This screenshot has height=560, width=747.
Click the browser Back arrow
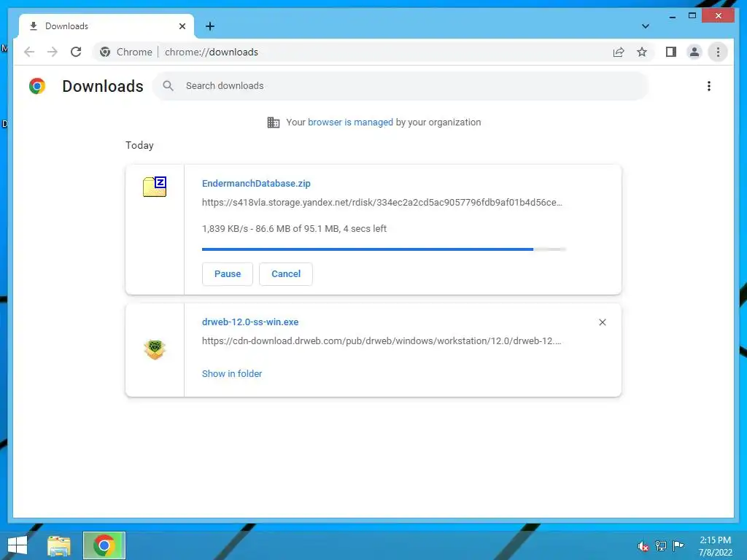[x=29, y=52]
